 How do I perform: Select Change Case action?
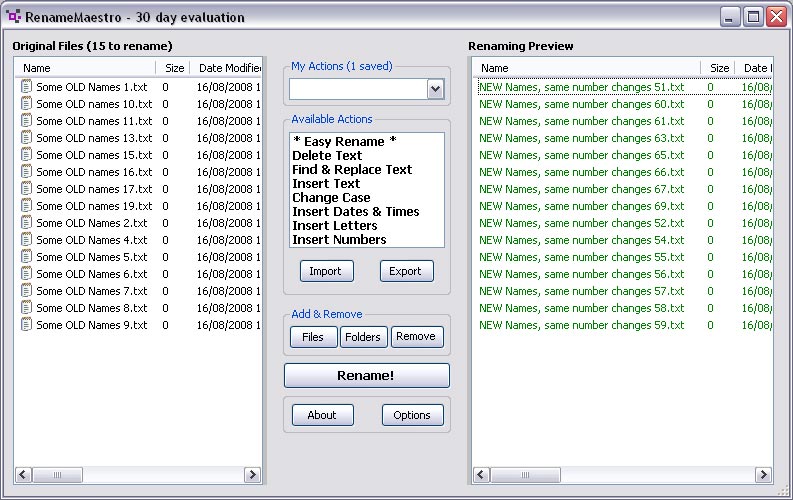click(x=331, y=197)
